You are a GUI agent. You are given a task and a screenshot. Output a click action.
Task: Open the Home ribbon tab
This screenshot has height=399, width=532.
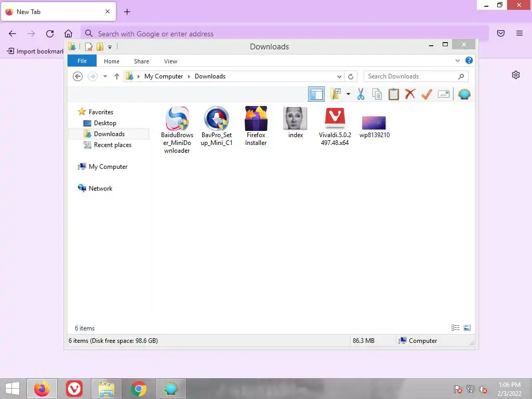point(112,61)
